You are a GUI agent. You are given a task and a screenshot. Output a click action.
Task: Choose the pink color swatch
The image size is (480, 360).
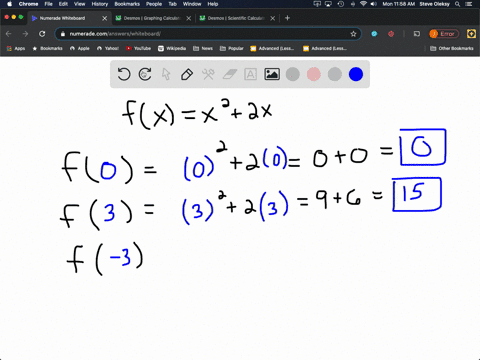[x=314, y=74]
